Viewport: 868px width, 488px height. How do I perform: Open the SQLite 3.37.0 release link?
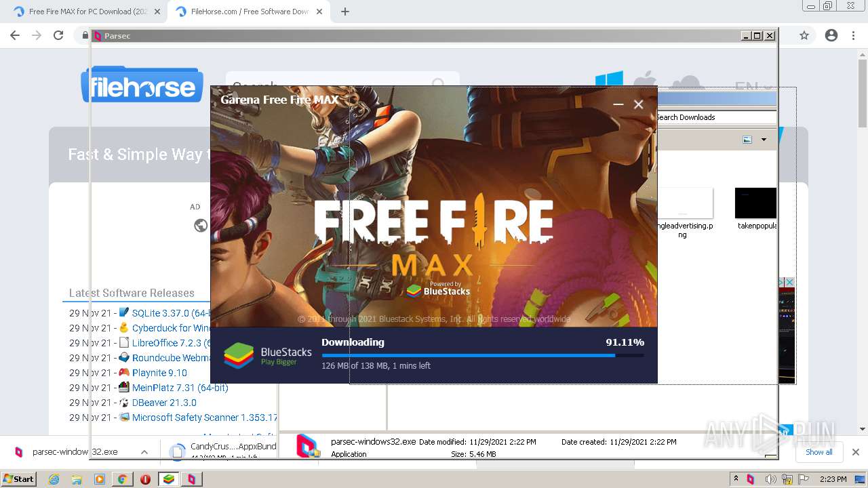click(171, 313)
